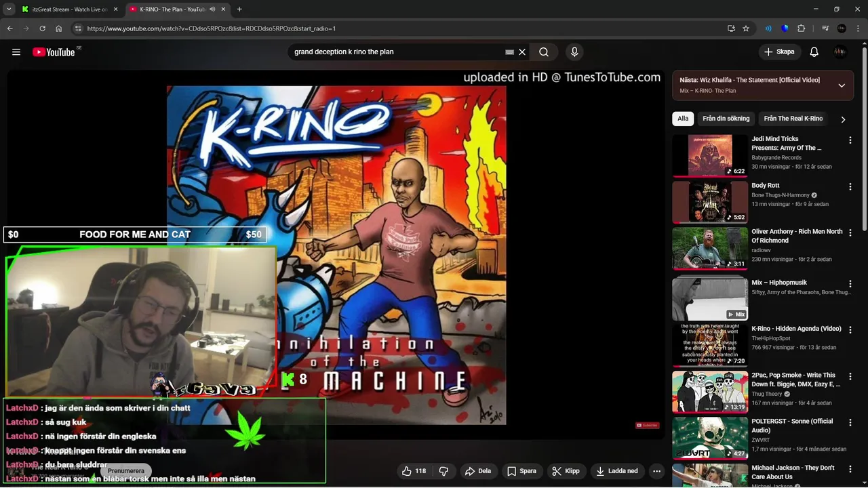Open options for 2Pac, Pop Smoke video
The image size is (868, 488).
[850, 376]
